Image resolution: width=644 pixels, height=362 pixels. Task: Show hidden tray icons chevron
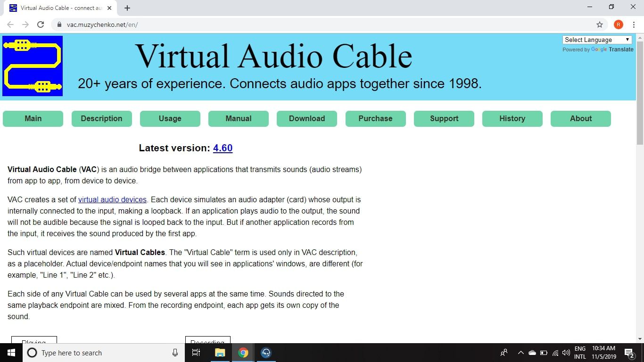[x=520, y=353]
